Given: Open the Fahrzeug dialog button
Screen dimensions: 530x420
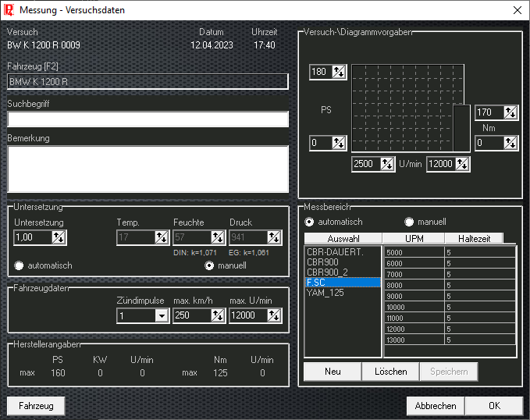Looking at the screenshot, I should click(36, 406).
